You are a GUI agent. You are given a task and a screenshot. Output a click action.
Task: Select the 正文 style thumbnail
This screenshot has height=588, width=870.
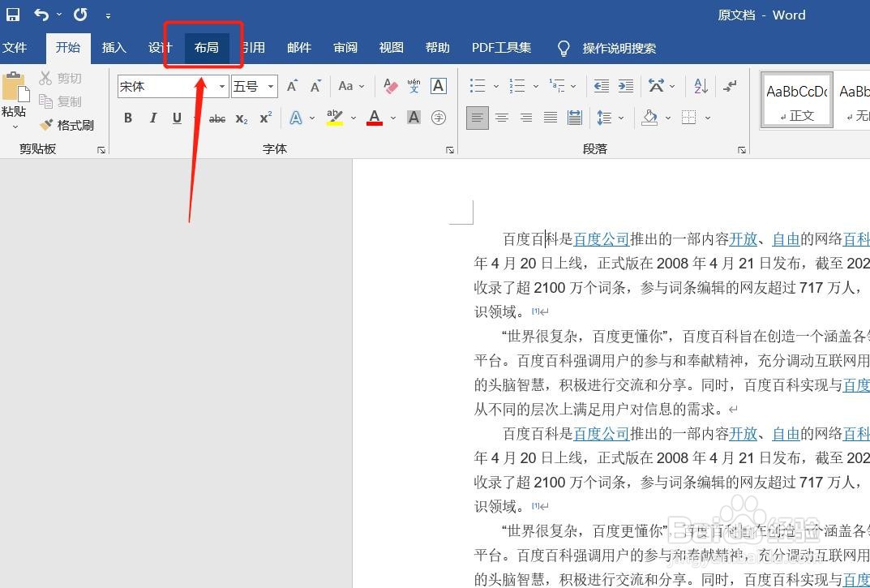coord(797,100)
